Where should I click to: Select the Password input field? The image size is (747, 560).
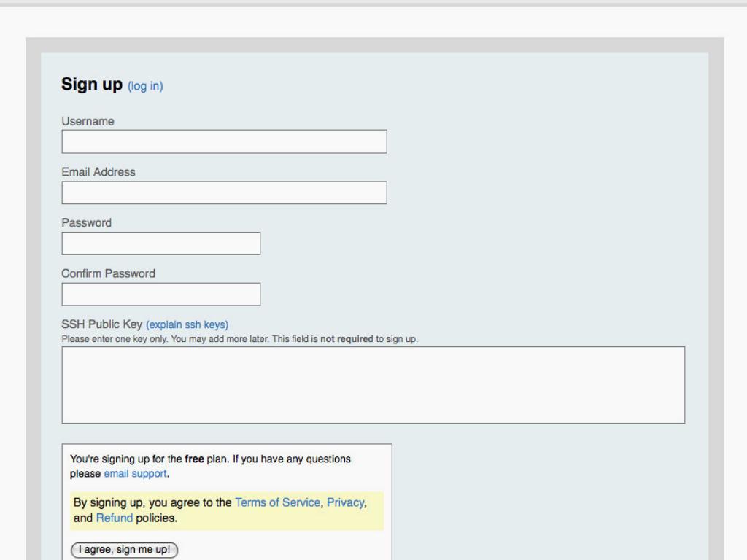pos(160,244)
